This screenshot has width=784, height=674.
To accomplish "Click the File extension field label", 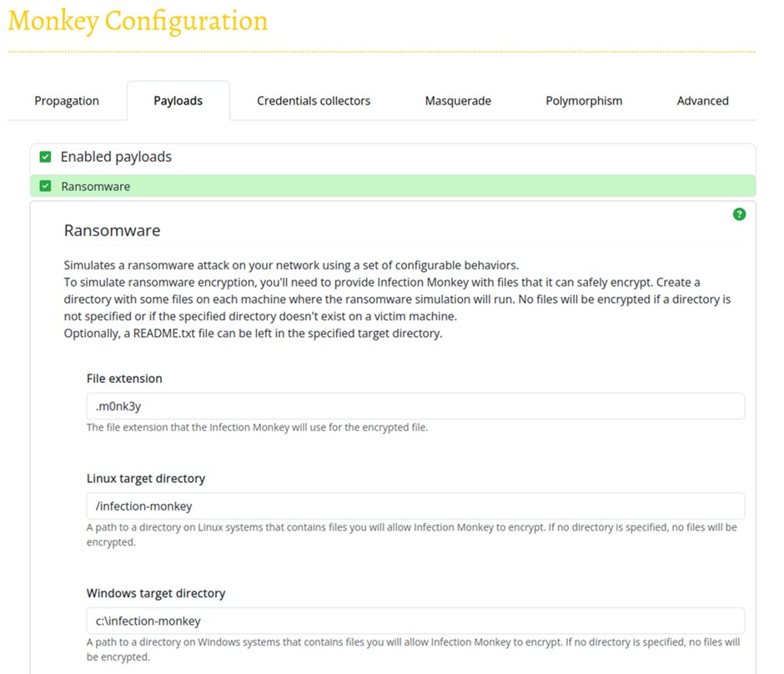I will point(124,379).
